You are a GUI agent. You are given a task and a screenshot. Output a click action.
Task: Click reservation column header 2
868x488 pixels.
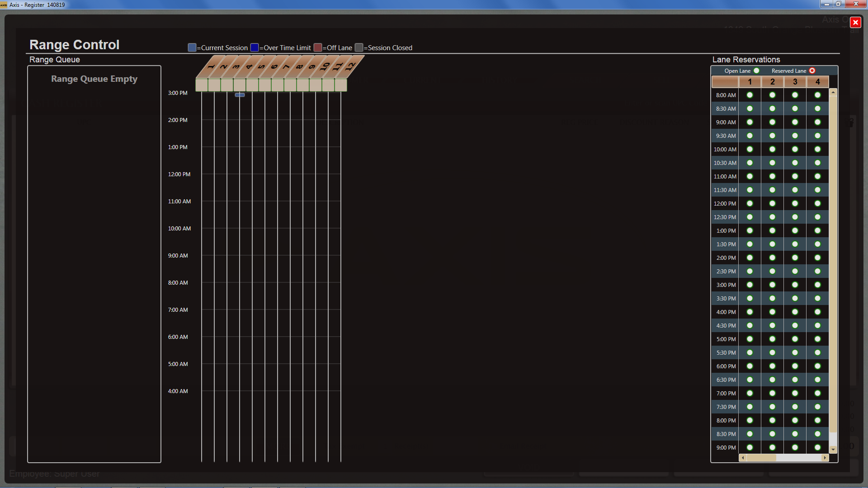click(x=773, y=82)
